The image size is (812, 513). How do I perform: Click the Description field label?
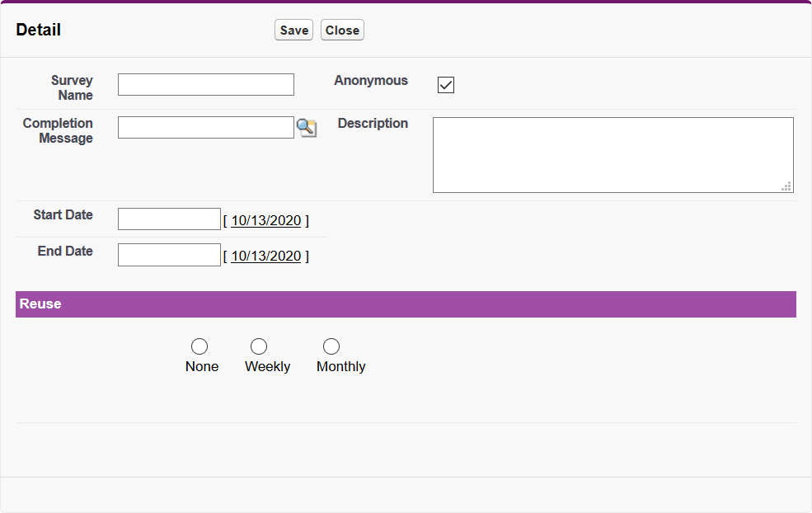373,124
